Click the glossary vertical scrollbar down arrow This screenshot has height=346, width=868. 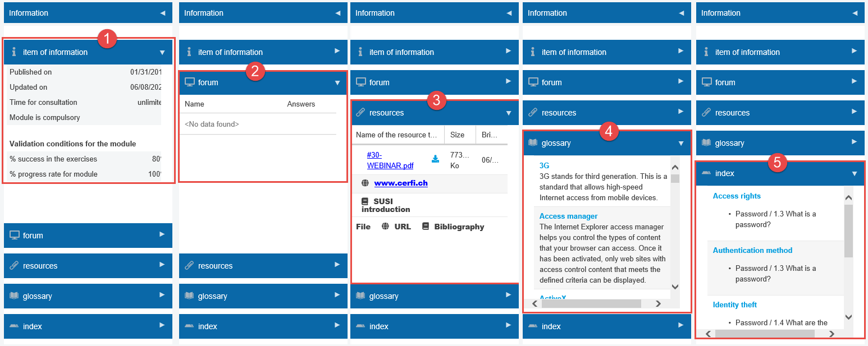click(675, 287)
